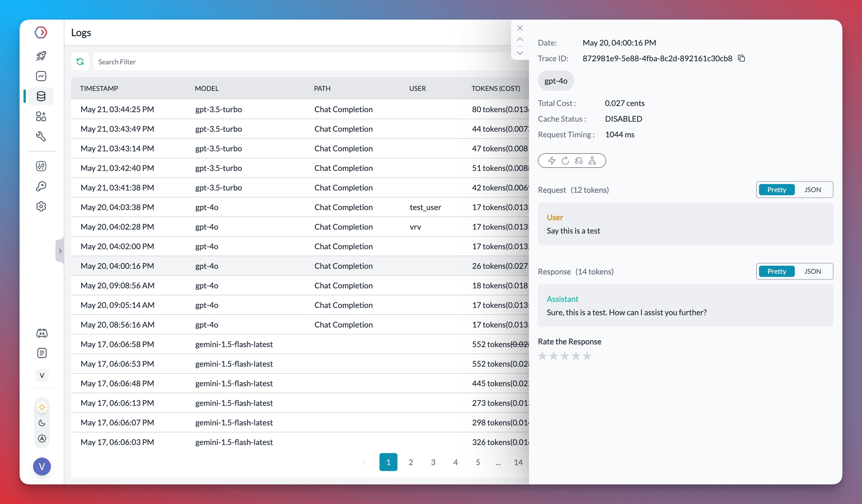This screenshot has width=862, height=504.
Task: Go to previous log with up chevron
Action: pos(520,39)
